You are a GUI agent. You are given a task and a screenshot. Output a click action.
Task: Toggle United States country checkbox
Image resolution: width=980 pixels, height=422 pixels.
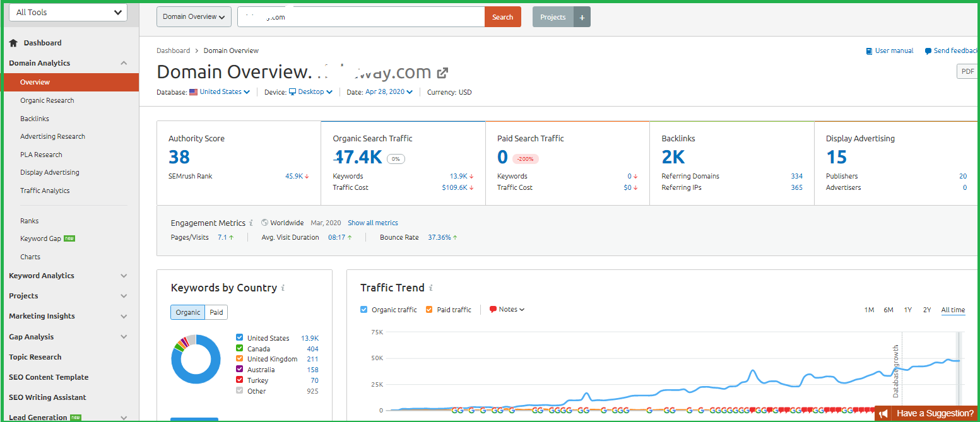pyautogui.click(x=239, y=338)
